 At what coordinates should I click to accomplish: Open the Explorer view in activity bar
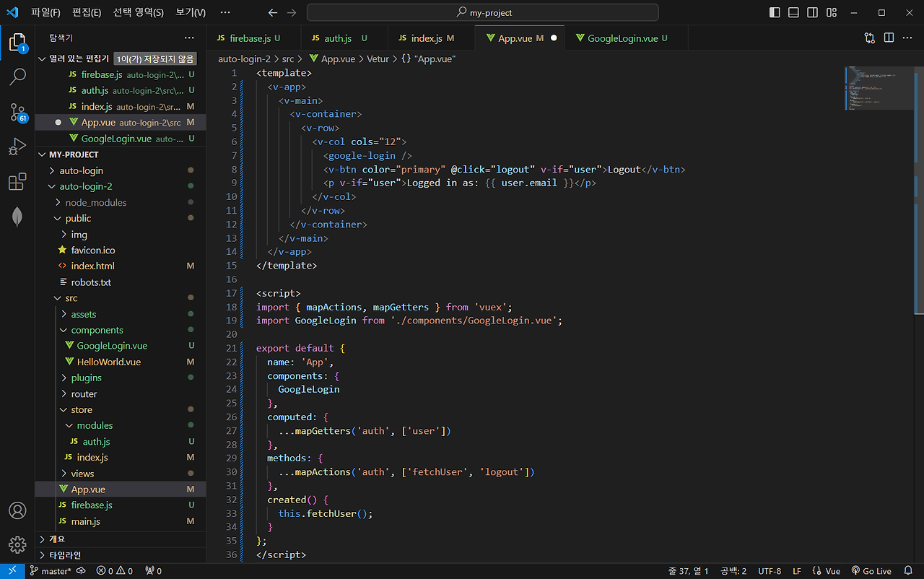pyautogui.click(x=17, y=42)
